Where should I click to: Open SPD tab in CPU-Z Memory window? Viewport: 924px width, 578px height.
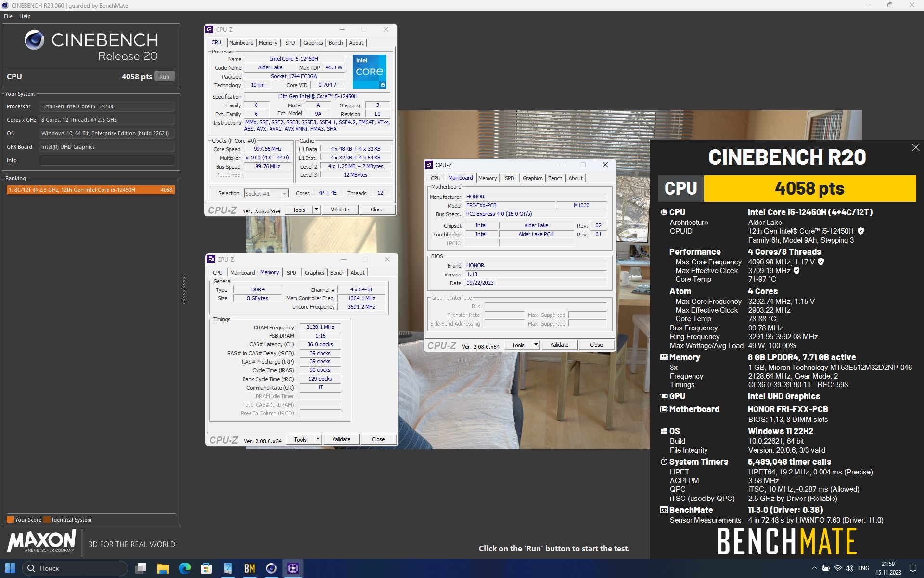[x=292, y=273]
